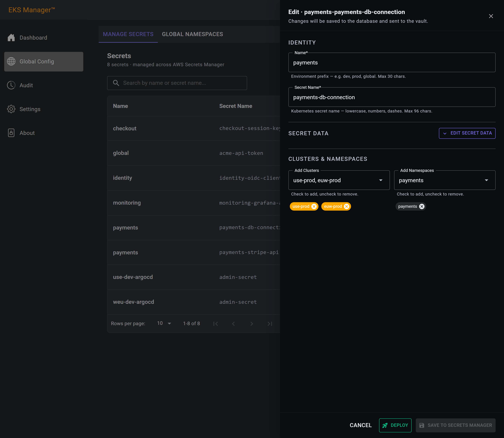Click EKS Manager logo text
This screenshot has width=504, height=438.
pyautogui.click(x=32, y=10)
